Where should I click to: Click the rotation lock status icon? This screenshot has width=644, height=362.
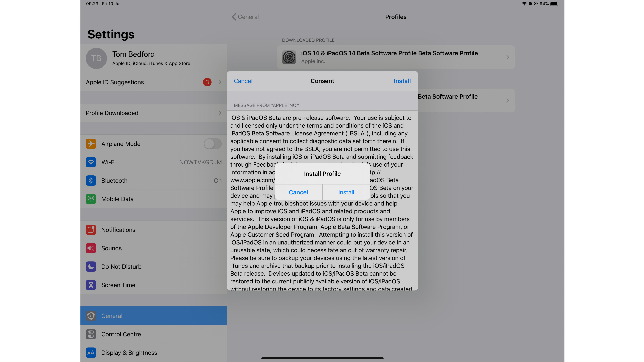pos(536,4)
